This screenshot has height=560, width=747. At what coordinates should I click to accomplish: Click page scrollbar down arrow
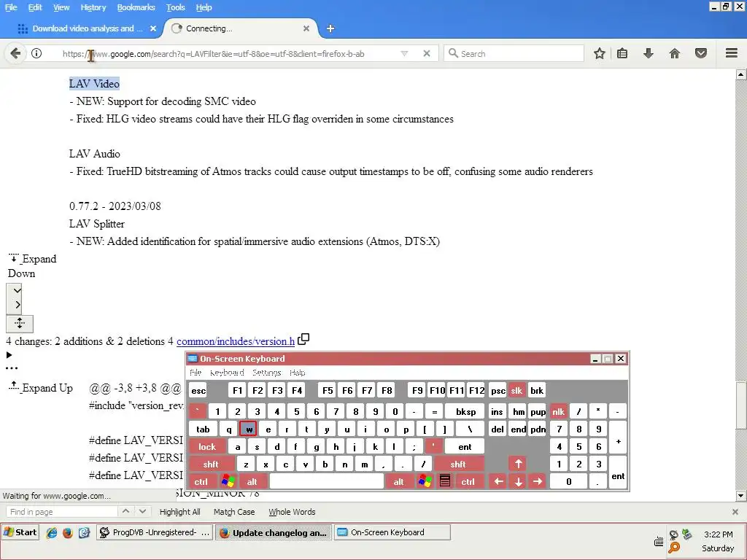point(741,496)
